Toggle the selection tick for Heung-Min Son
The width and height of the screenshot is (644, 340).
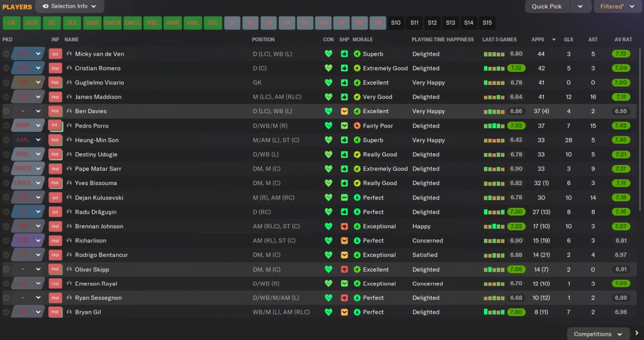pos(6,140)
